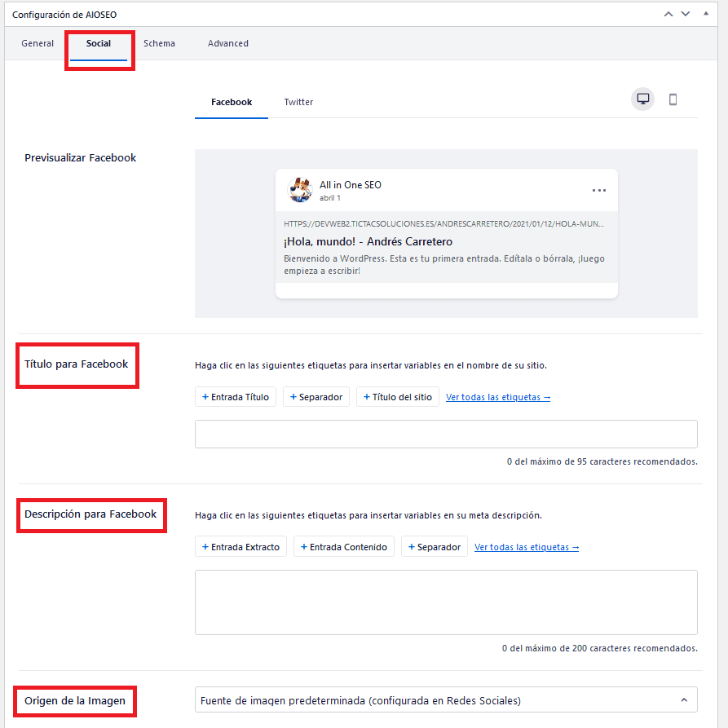Click the Previsualizar Facebook label

[x=81, y=158]
